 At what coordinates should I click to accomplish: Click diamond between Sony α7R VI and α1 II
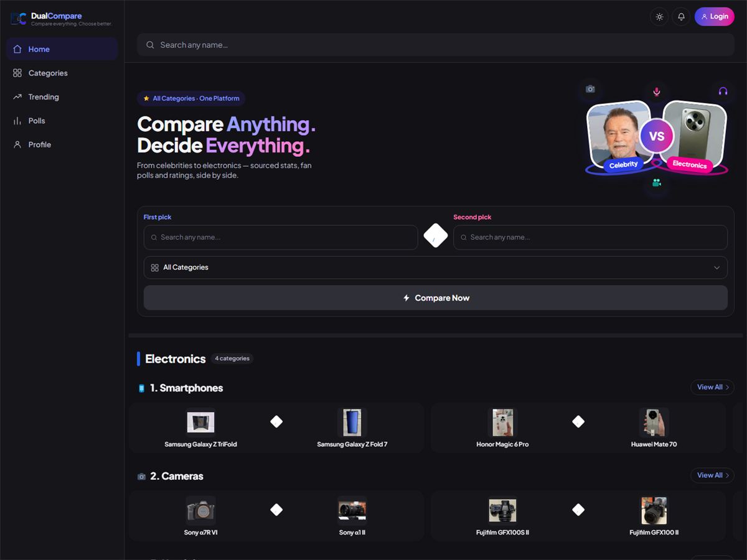(x=276, y=510)
